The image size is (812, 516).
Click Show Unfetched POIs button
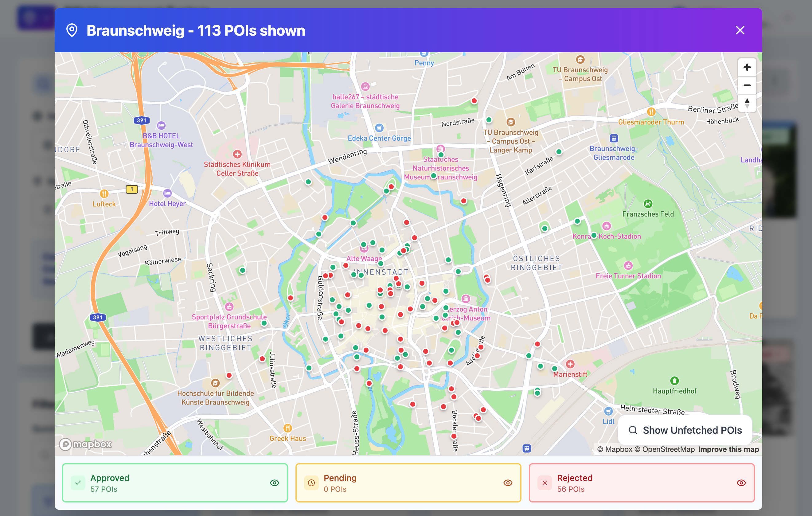[685, 430]
